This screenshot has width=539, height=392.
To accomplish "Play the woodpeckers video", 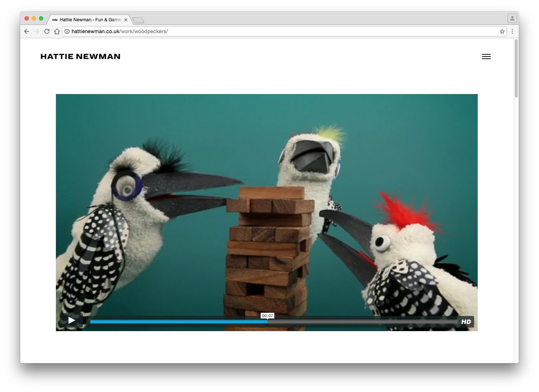I will tap(71, 320).
